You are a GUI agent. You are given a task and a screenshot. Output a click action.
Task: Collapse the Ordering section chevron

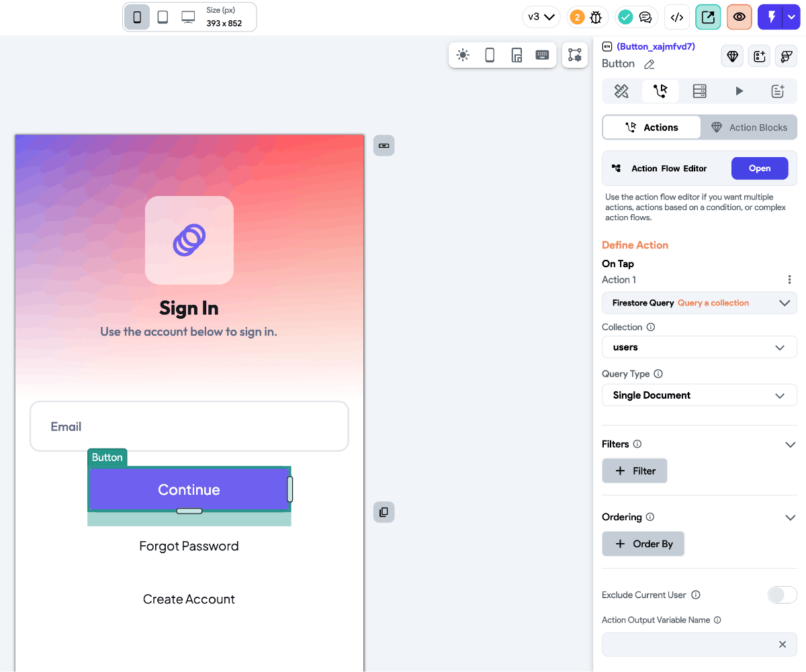790,518
